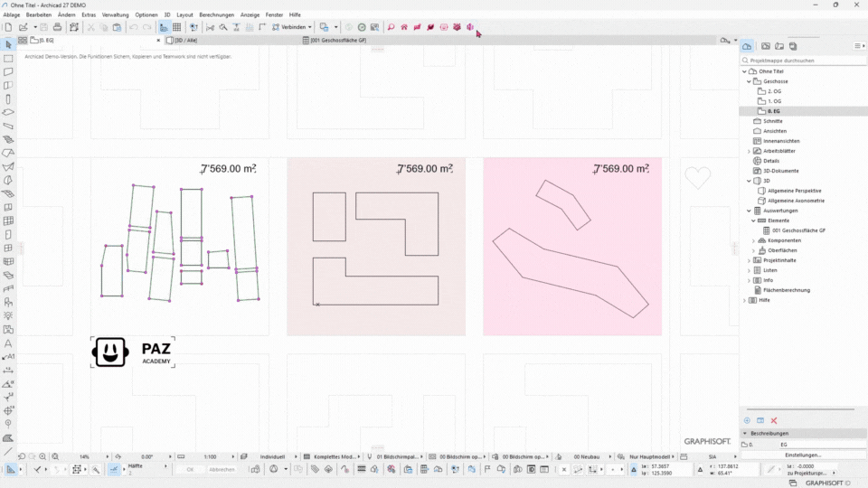Image resolution: width=868 pixels, height=488 pixels.
Task: Toggle the floor plan view button
Action: [x=164, y=27]
